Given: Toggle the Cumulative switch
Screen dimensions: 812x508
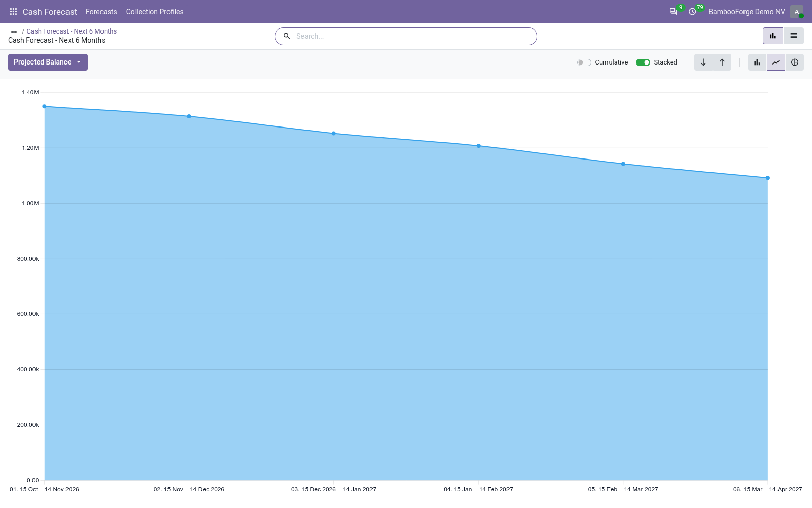Looking at the screenshot, I should click(584, 62).
